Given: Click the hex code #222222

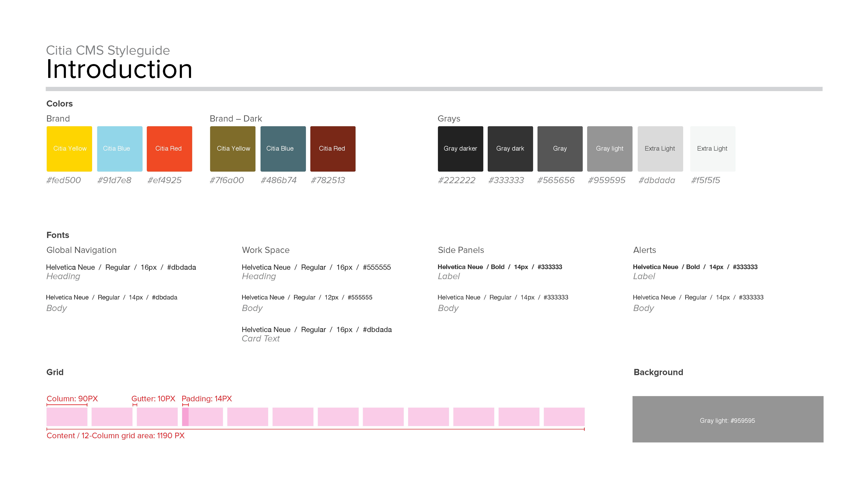Looking at the screenshot, I should (457, 180).
